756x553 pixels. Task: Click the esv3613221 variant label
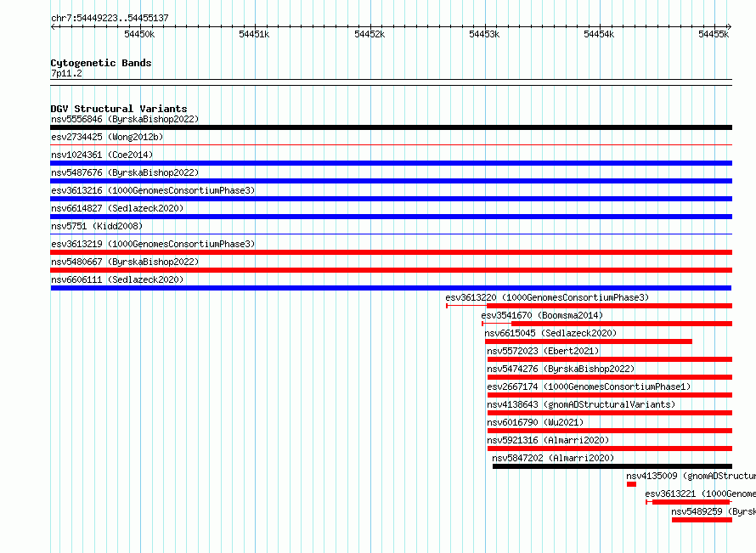click(x=701, y=494)
